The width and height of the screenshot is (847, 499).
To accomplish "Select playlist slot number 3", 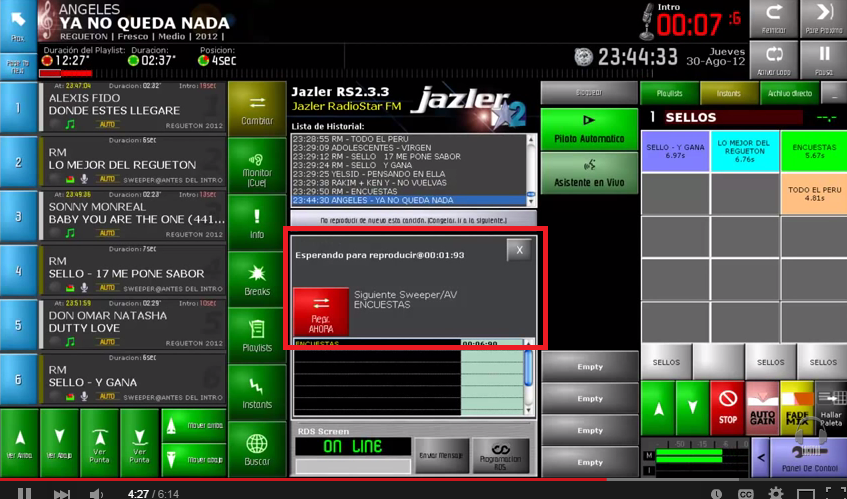I will (x=18, y=216).
